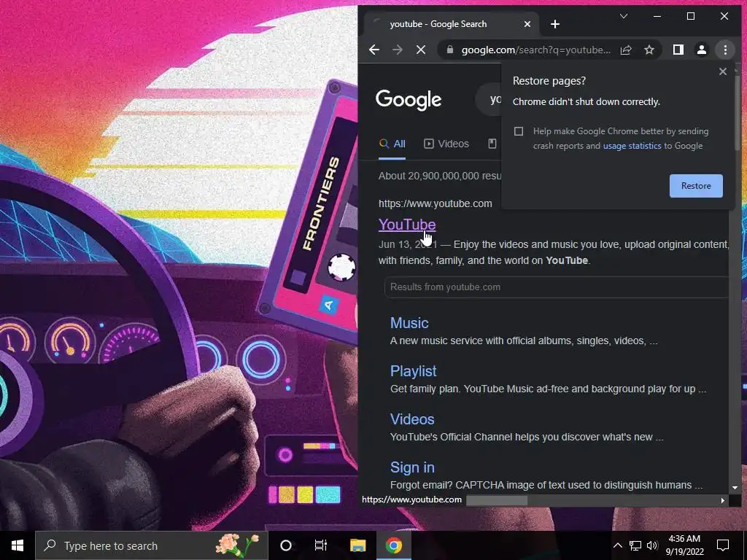The width and height of the screenshot is (747, 560).
Task: Open the Videos sitelink result
Action: [412, 419]
